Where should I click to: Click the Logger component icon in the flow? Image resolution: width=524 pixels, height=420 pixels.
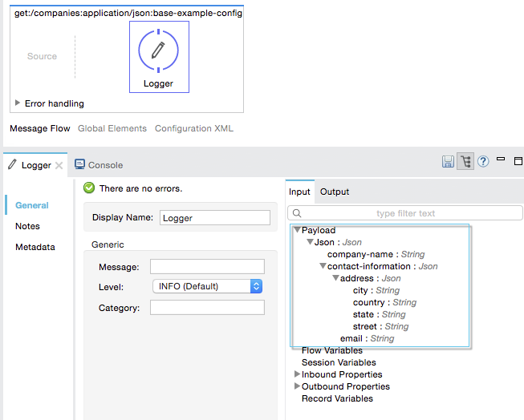[x=158, y=50]
